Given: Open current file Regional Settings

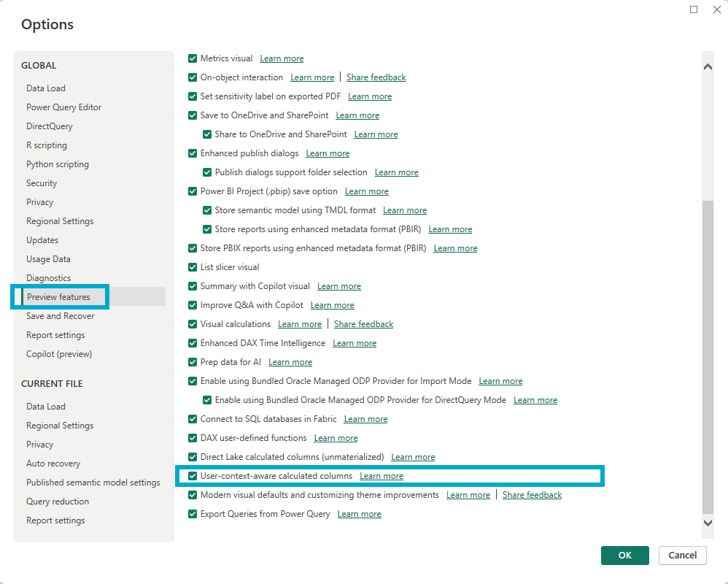Looking at the screenshot, I should [x=60, y=426].
